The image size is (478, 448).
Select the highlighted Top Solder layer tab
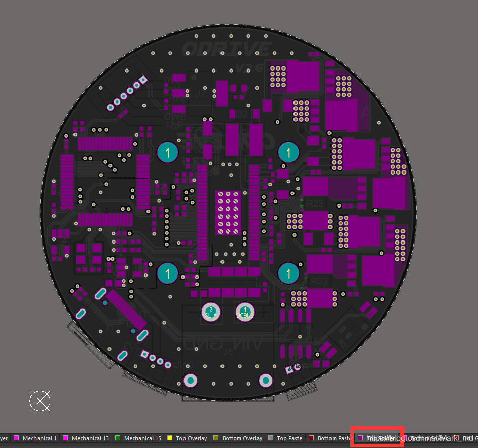tap(380, 438)
